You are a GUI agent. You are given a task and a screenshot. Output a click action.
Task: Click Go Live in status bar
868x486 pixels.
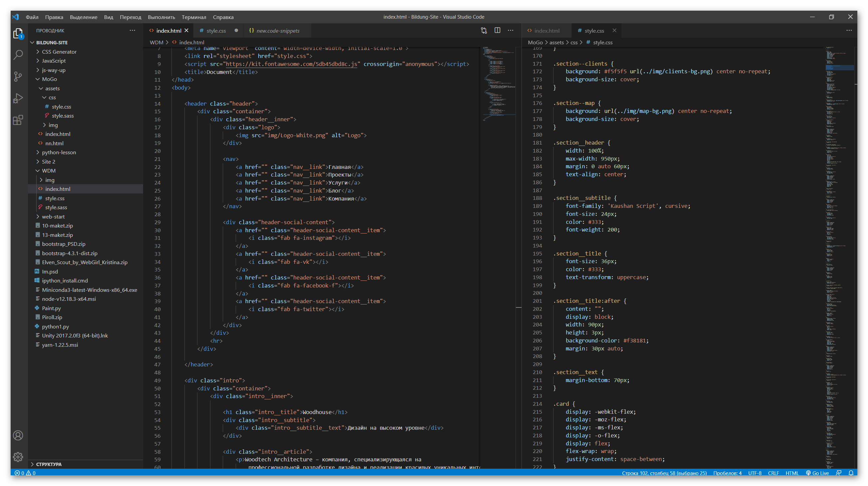(x=817, y=473)
